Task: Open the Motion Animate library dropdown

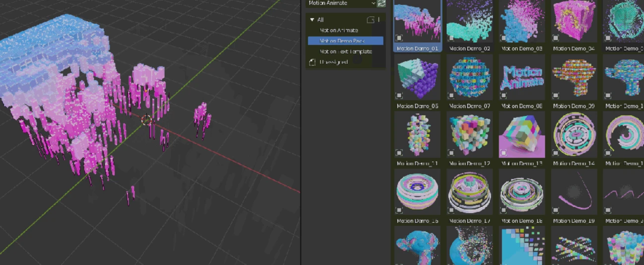Action: click(x=342, y=3)
